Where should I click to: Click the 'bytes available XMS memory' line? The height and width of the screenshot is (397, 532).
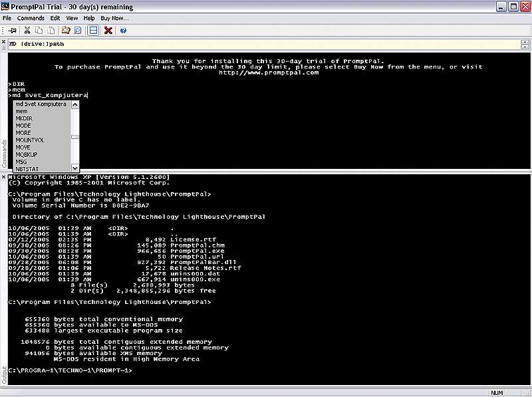94,354
